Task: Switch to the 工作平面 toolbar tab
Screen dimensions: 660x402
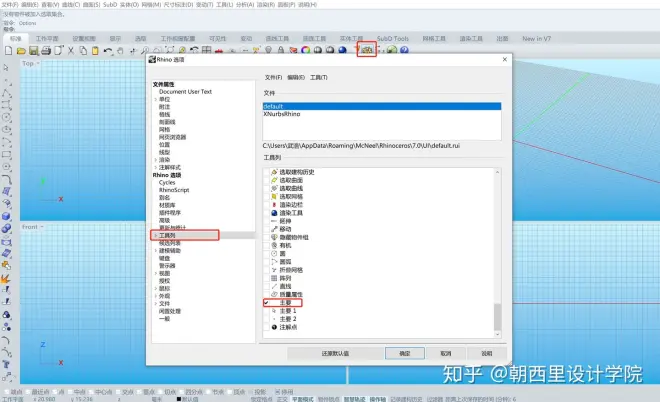Action: click(47, 38)
